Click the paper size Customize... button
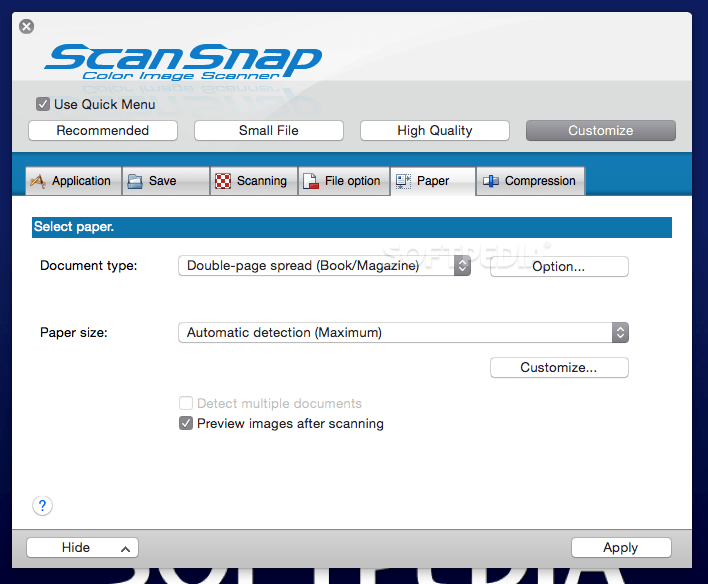Viewport: 708px width, 584px height. pyautogui.click(x=559, y=368)
